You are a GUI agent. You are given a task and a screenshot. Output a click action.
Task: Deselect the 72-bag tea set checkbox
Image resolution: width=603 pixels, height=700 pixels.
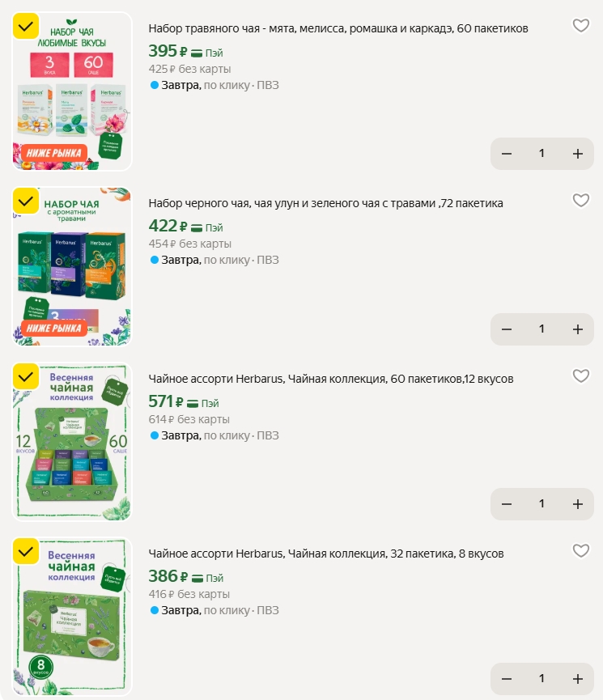(x=26, y=202)
